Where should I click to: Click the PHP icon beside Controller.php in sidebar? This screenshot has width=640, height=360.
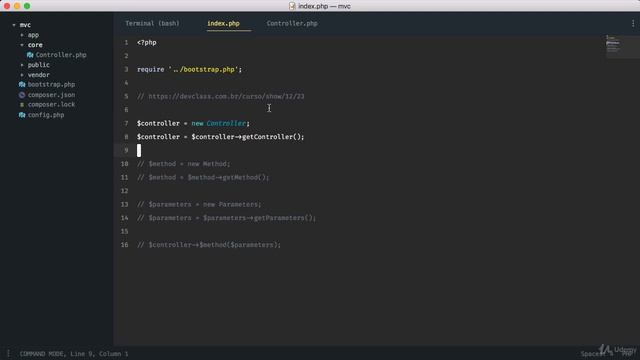click(30, 55)
